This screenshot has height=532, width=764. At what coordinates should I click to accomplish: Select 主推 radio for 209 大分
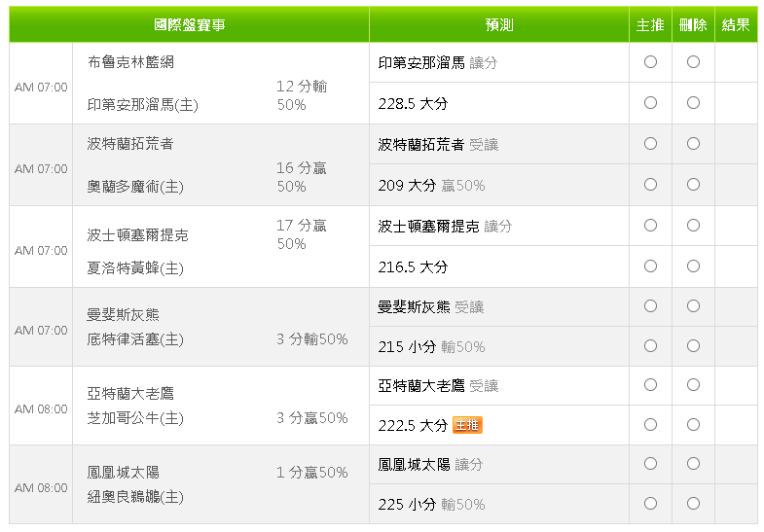click(650, 185)
